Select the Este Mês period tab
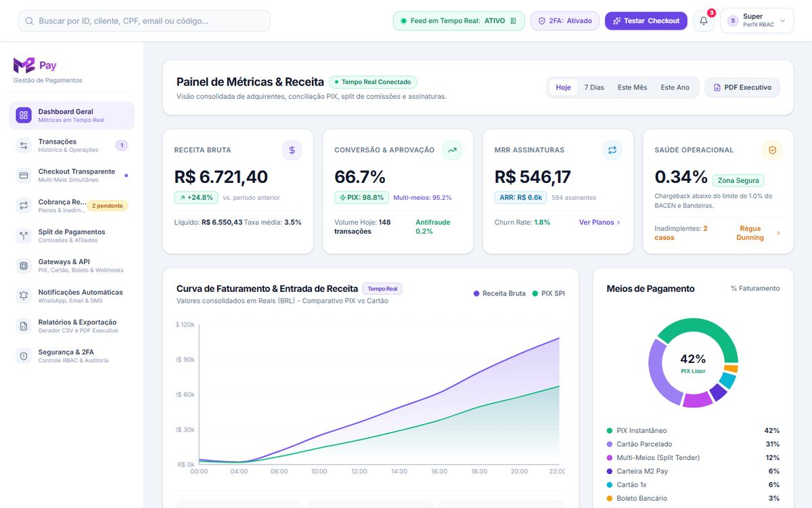The width and height of the screenshot is (812, 508). pos(632,87)
